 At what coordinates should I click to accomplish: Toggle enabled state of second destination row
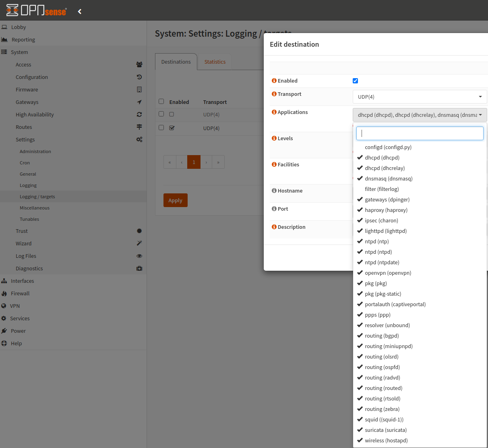172,128
